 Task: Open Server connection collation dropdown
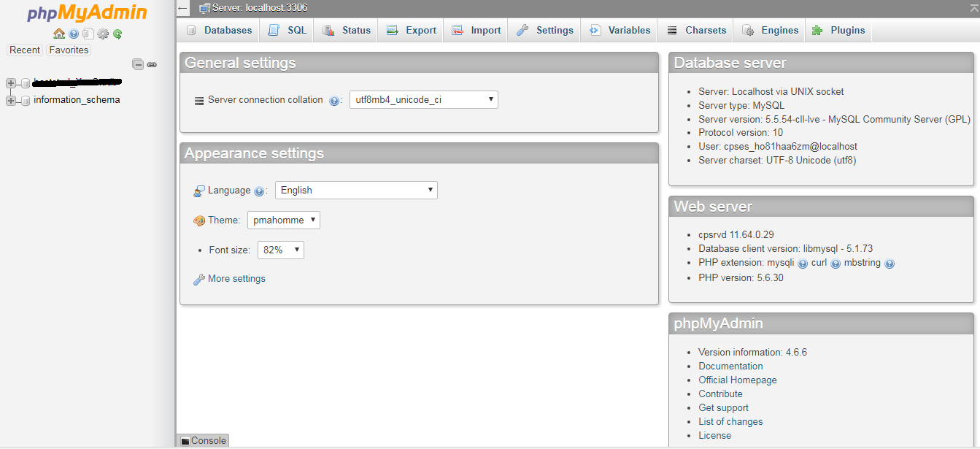[424, 99]
